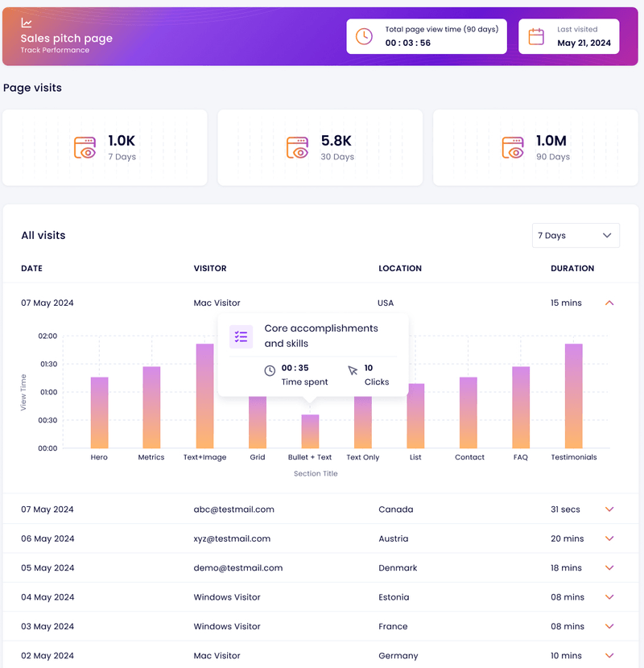This screenshot has width=644, height=668.
Task: Open the 7 Days time range dropdown
Action: click(576, 235)
